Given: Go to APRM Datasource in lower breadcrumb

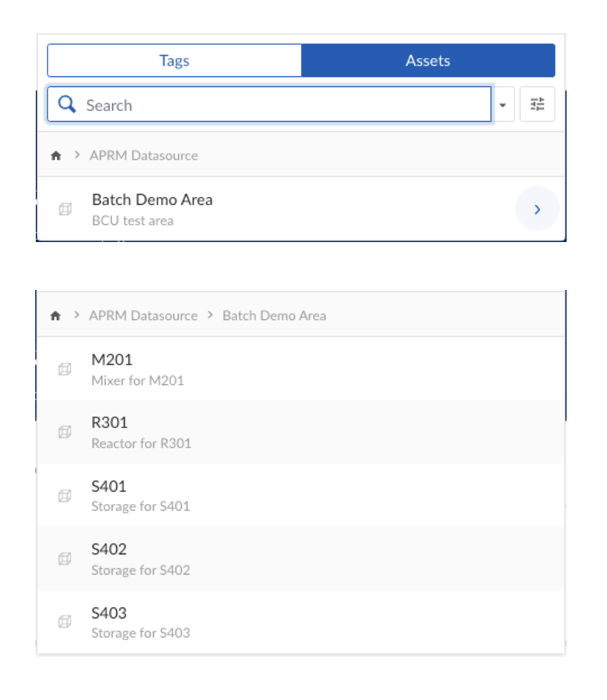Looking at the screenshot, I should [143, 316].
